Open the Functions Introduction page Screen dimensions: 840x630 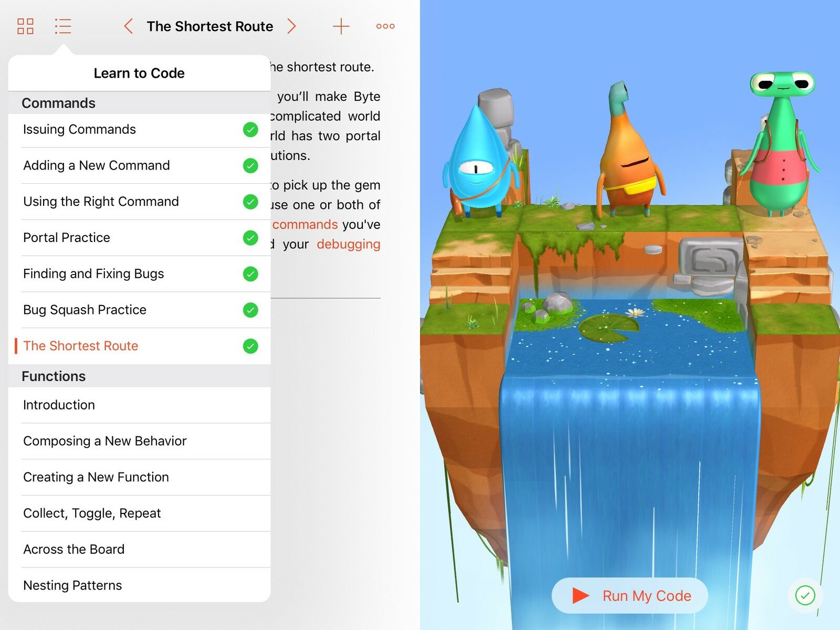[140, 405]
